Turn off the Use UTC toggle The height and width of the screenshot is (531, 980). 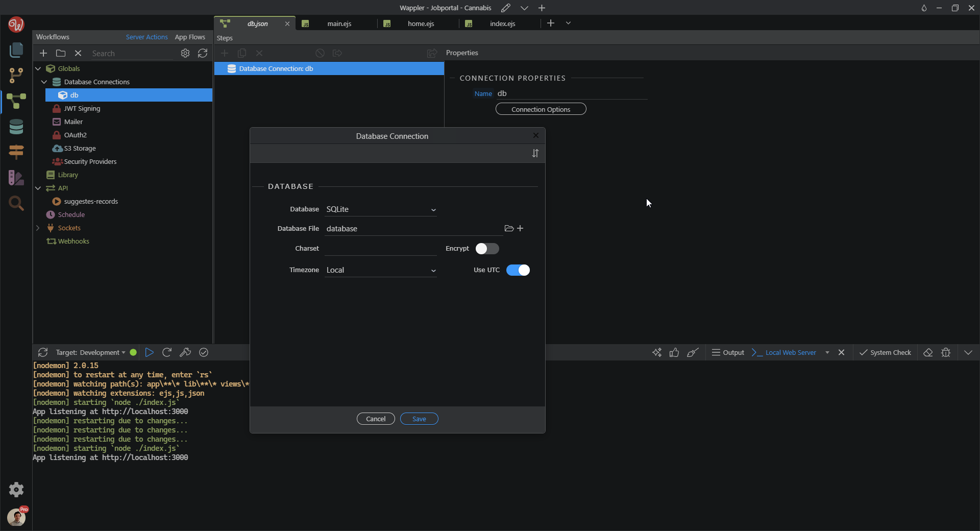pyautogui.click(x=518, y=270)
